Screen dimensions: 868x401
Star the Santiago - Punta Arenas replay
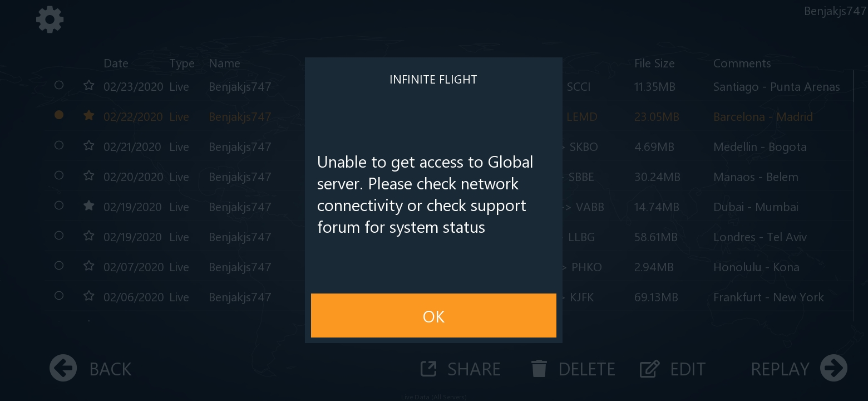tap(88, 86)
